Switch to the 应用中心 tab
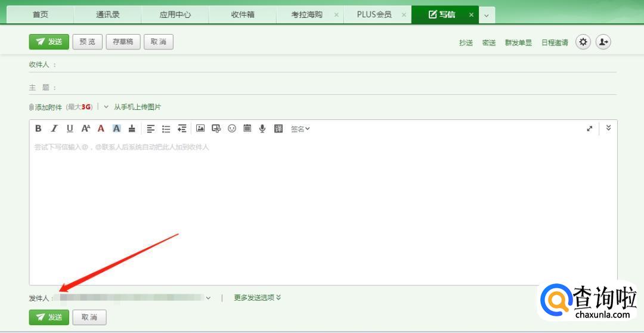Viewport: 644px width, 333px height. click(175, 15)
